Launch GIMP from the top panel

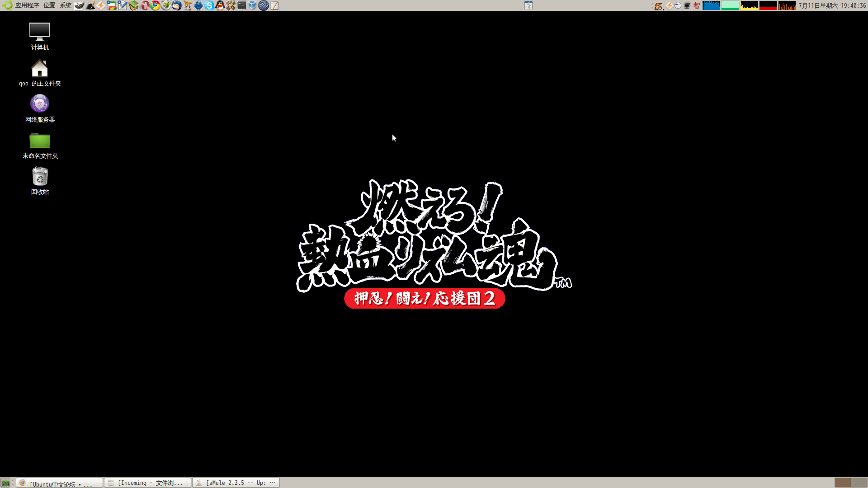[79, 5]
